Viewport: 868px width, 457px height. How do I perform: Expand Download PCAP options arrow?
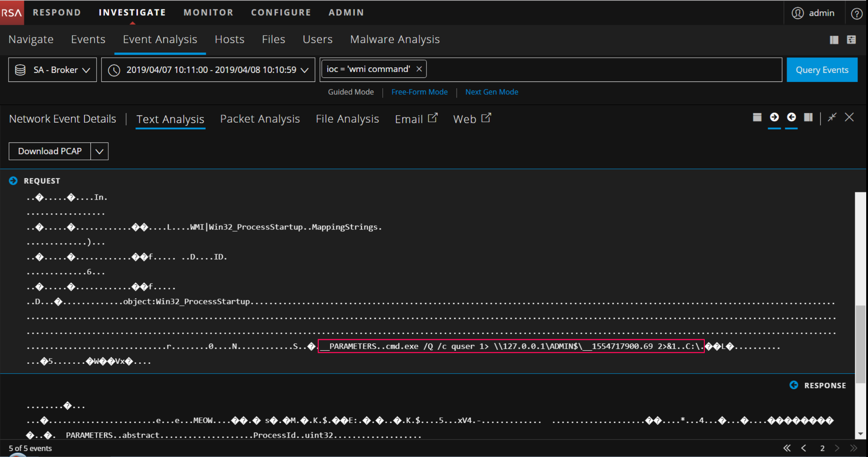point(99,152)
